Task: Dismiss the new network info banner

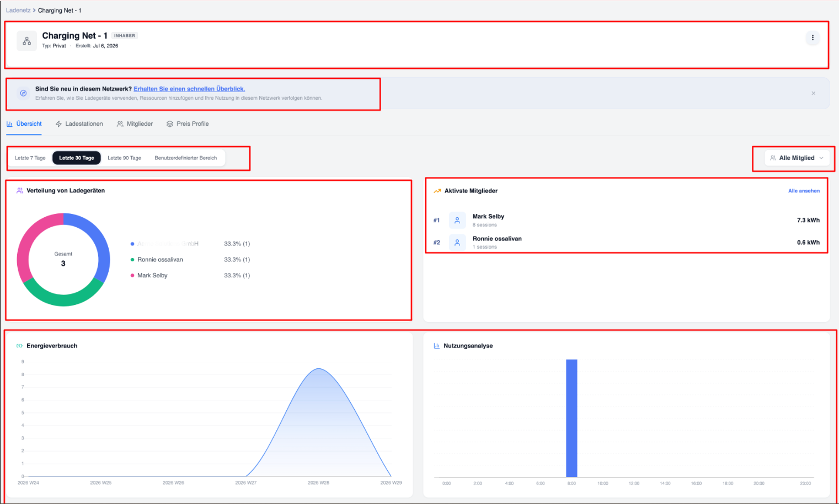Action: 813,93
